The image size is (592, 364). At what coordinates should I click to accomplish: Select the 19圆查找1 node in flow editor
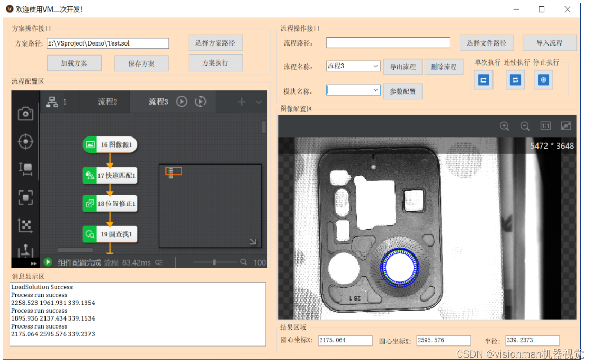click(110, 234)
